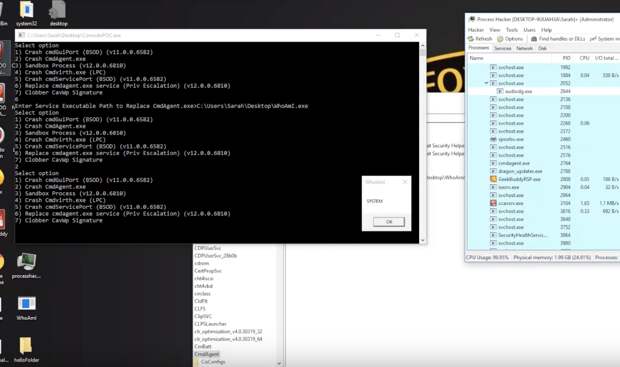Image resolution: width=620 pixels, height=367 pixels.
Task: Open the Tools menu in Process Hacker
Action: 512,30
